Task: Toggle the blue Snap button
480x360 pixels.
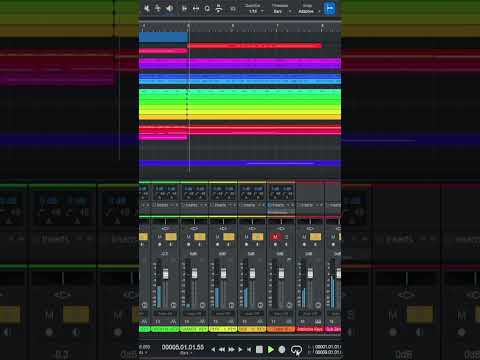Action: [x=330, y=8]
